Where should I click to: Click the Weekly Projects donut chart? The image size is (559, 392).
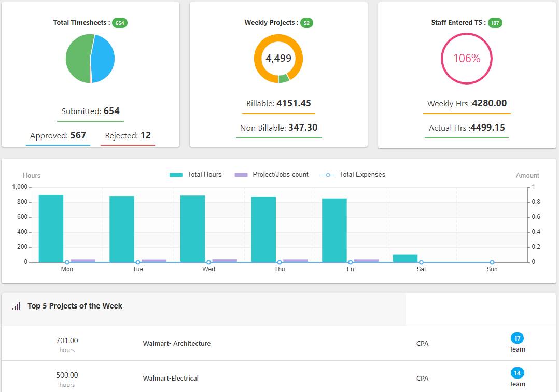click(278, 59)
